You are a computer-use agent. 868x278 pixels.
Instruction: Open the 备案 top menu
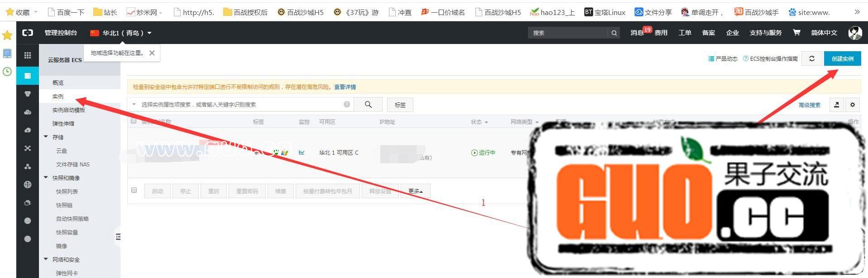[709, 33]
